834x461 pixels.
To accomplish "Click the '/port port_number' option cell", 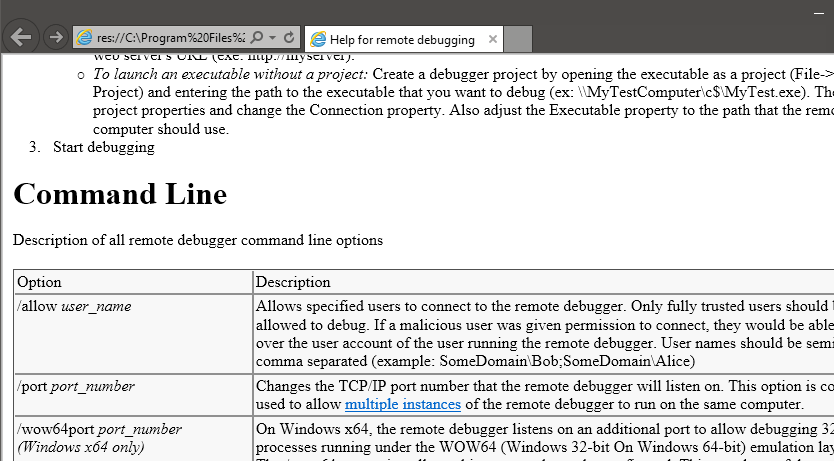I will click(x=76, y=386).
